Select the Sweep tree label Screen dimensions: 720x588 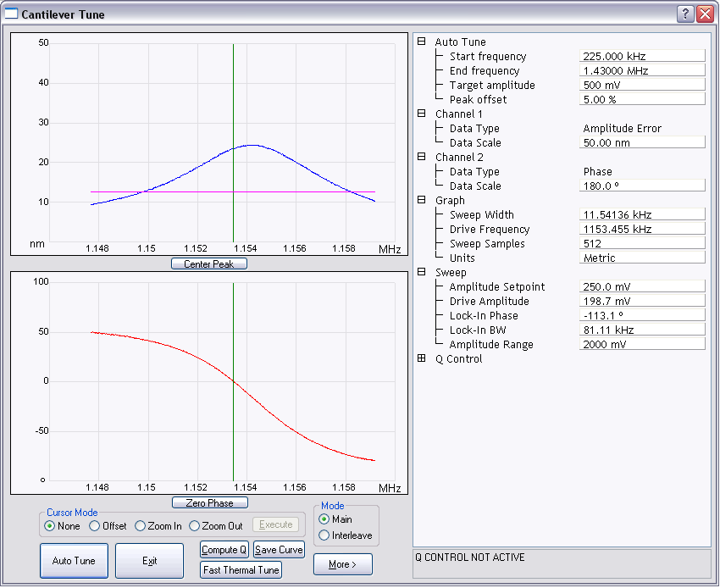[451, 273]
